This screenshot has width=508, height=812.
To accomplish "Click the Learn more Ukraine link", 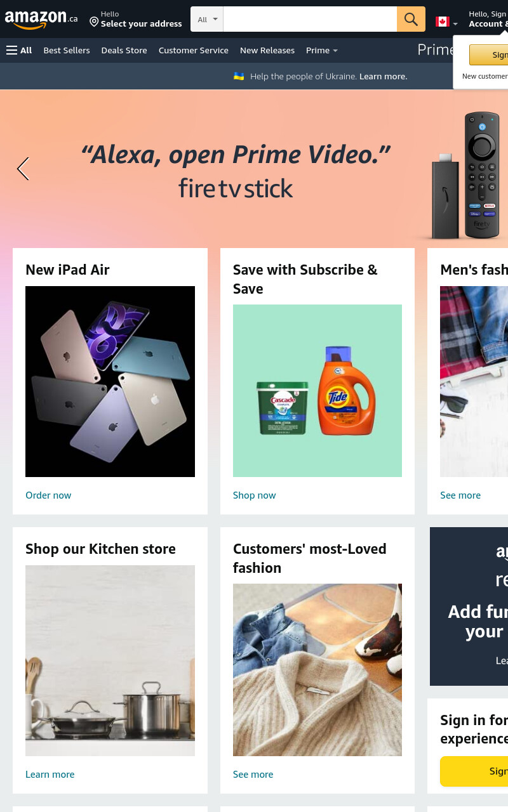I will (383, 76).
